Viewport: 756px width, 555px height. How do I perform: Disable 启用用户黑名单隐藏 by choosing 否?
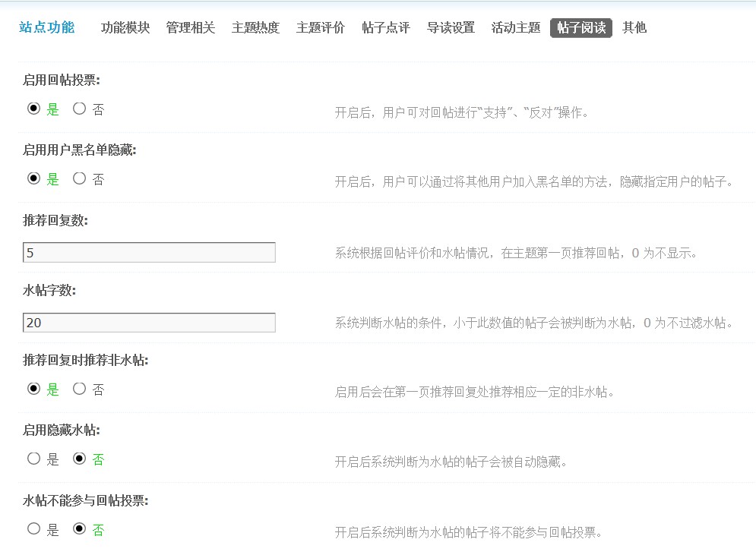(x=79, y=178)
